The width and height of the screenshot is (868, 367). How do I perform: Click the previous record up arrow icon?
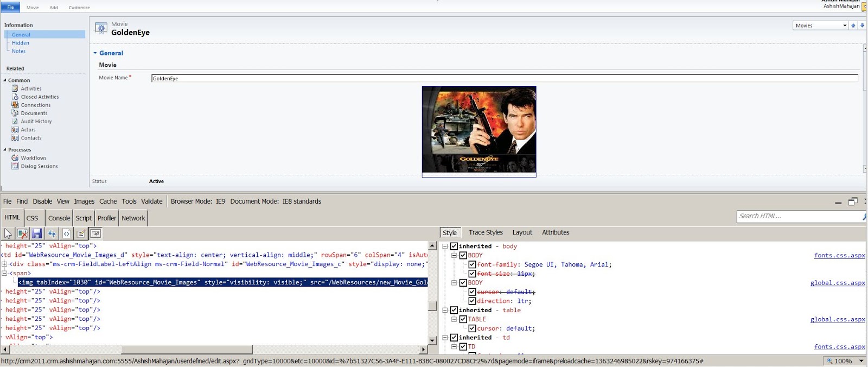pos(853,26)
